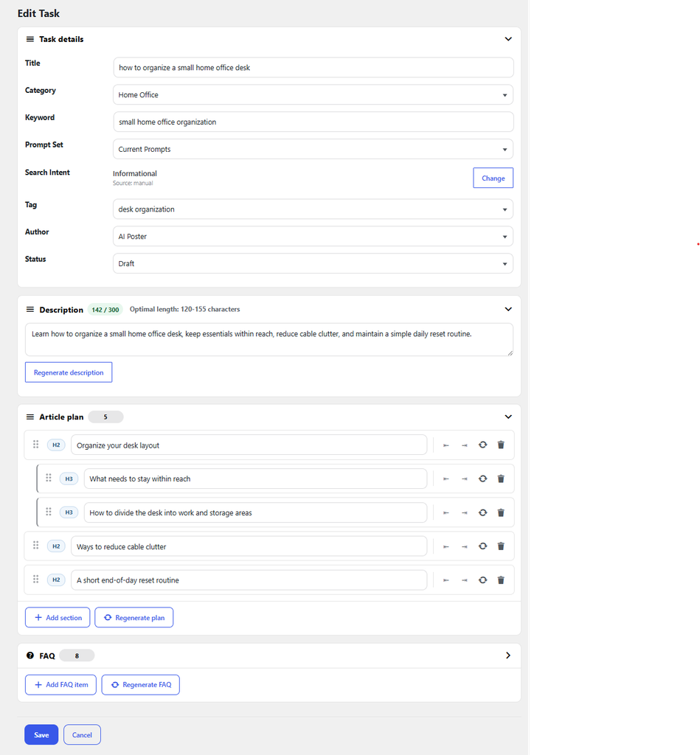Delete 'A short end-of-day reset routine' section
Viewport: 700px width, 755px height.
(501, 580)
